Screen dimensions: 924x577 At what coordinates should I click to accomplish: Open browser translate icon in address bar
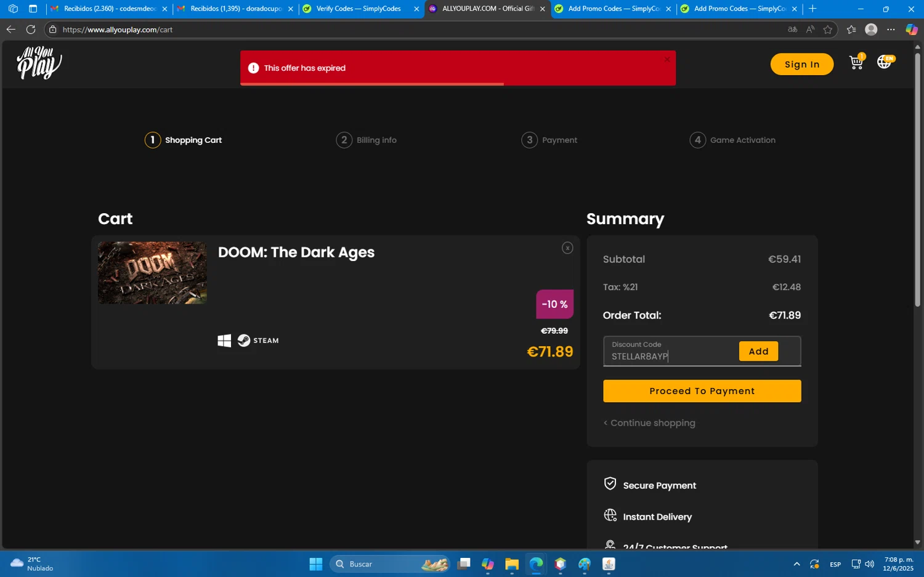pos(792,30)
